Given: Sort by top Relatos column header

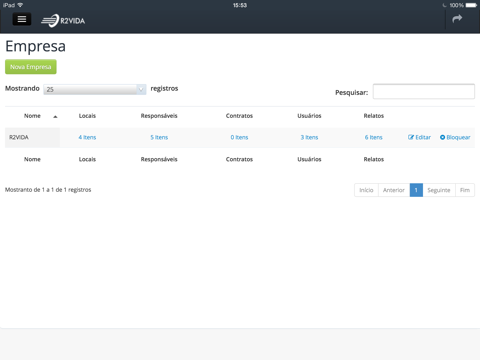Looking at the screenshot, I should click(x=374, y=116).
